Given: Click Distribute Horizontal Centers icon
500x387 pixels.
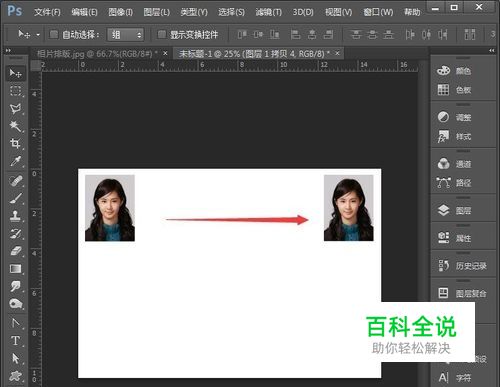Looking at the screenshot, I should (x=426, y=34).
